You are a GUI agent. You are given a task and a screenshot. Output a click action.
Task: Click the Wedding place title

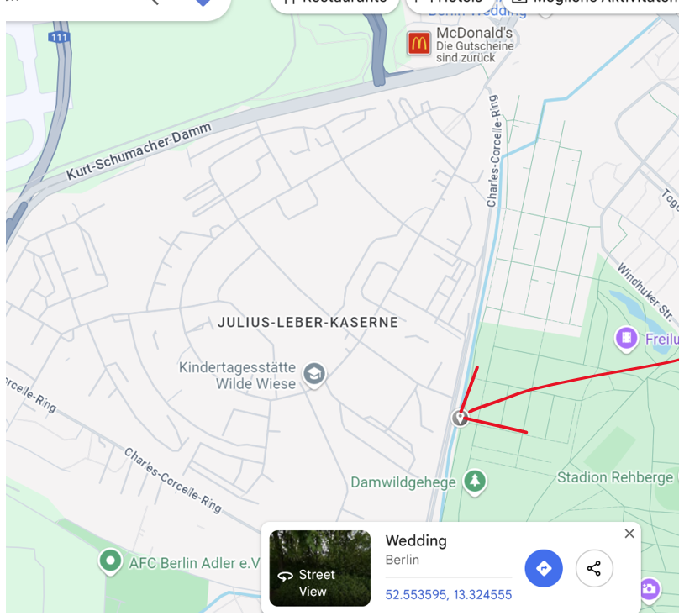[x=416, y=540]
